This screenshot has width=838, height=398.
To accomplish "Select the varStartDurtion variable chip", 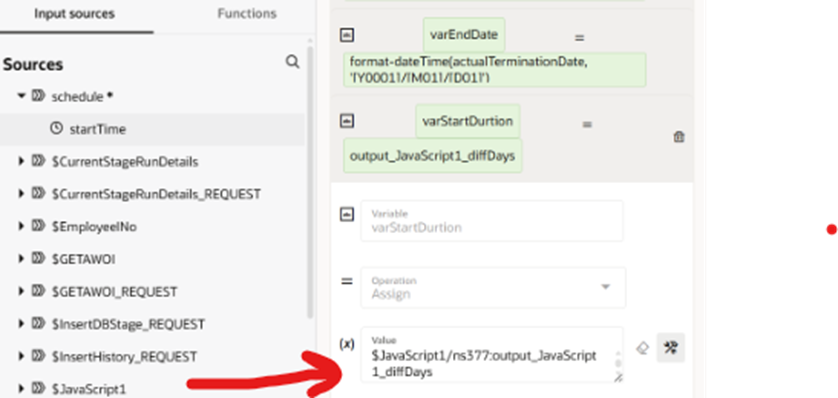I will (x=468, y=121).
